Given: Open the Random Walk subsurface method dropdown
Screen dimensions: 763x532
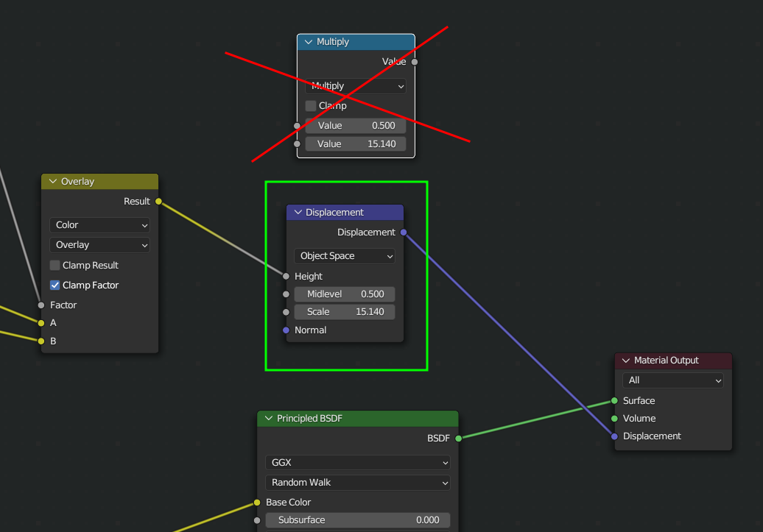Looking at the screenshot, I should pyautogui.click(x=357, y=483).
